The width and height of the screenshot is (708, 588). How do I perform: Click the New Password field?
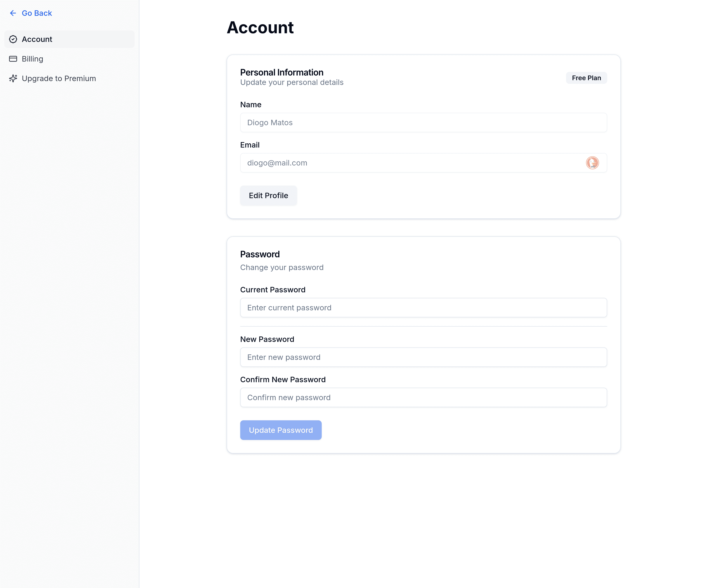(423, 357)
